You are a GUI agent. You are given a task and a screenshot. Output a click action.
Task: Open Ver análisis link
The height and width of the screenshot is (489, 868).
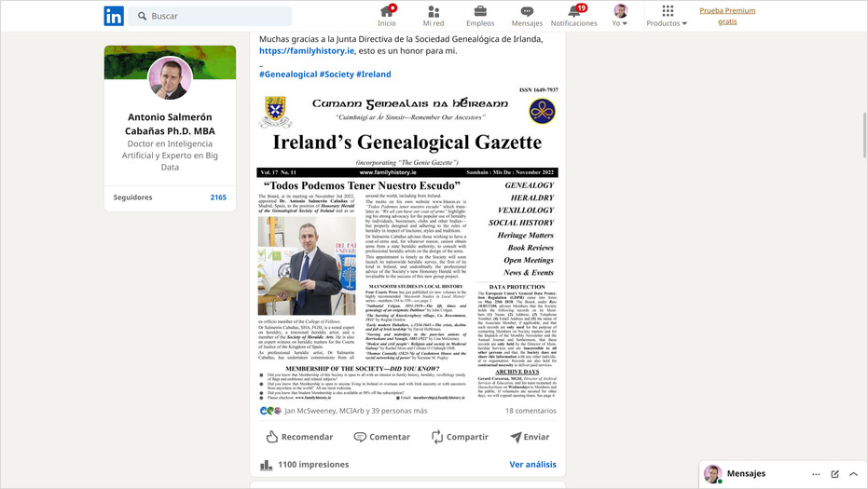click(x=533, y=465)
